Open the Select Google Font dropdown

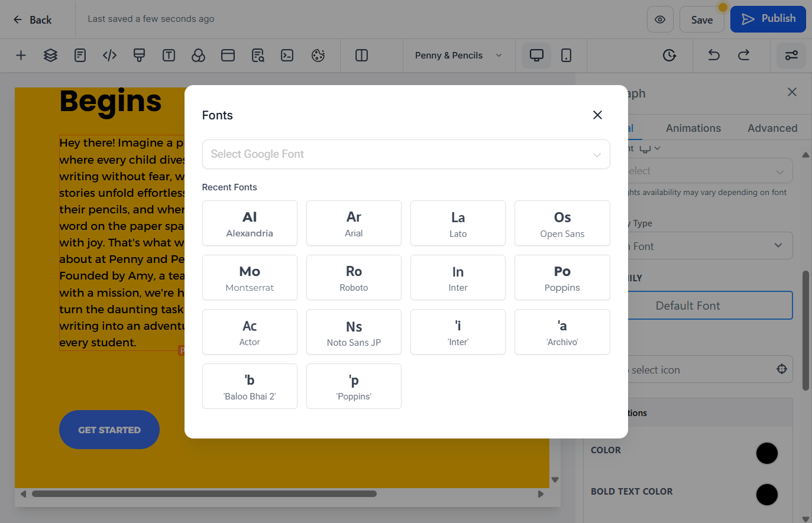406,154
